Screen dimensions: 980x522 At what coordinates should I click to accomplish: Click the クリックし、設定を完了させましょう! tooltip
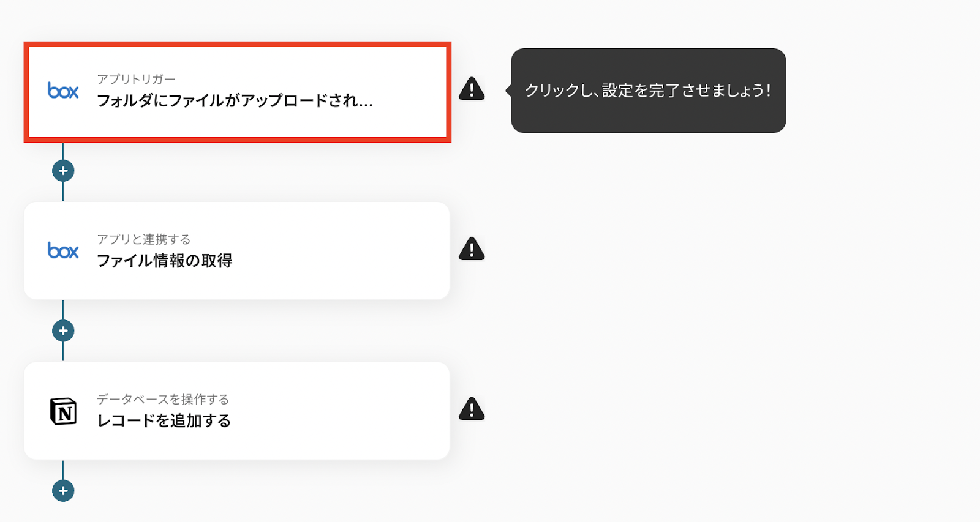click(x=649, y=91)
